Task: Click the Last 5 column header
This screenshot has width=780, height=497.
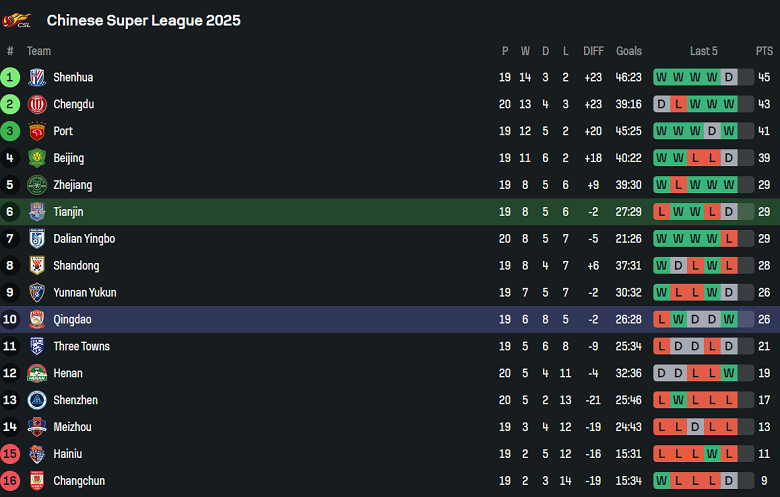Action: click(703, 51)
